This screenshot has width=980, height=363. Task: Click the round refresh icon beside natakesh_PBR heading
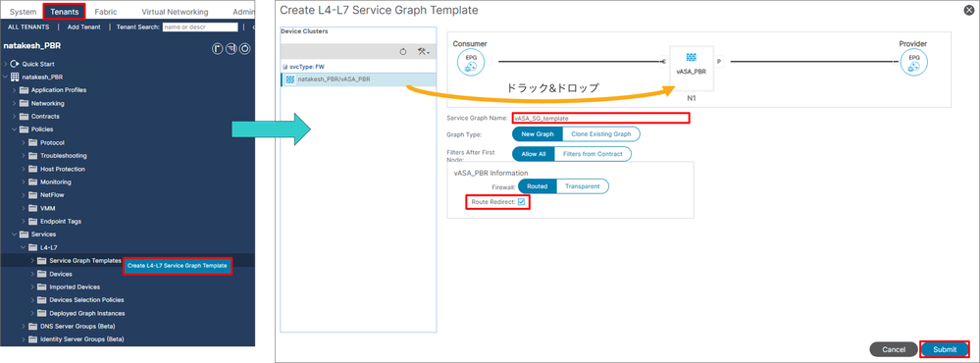tap(245, 48)
